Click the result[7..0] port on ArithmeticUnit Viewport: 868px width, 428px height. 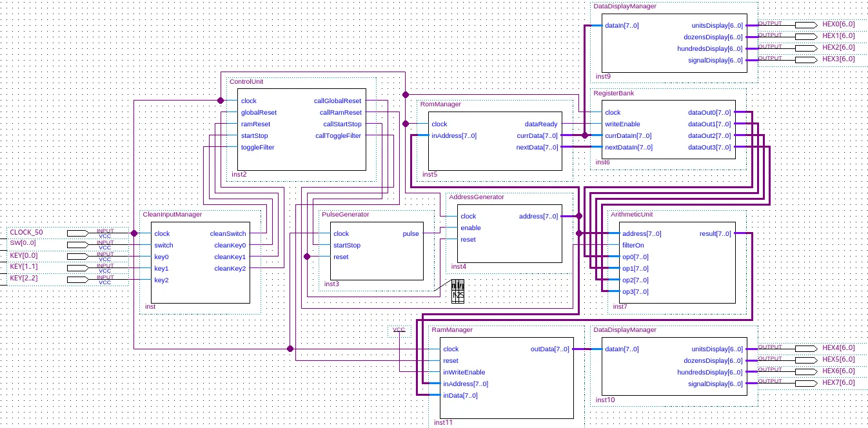[715, 233]
